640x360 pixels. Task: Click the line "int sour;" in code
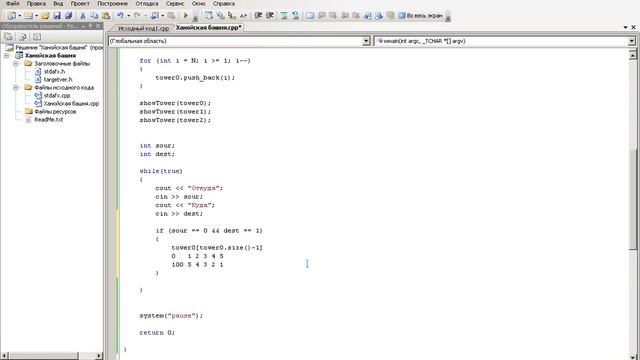[157, 146]
